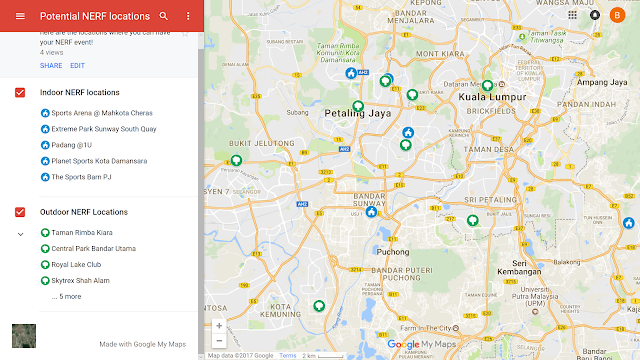Switch to the satellite view thumbnail
The height and width of the screenshot is (360, 640).
click(24, 336)
